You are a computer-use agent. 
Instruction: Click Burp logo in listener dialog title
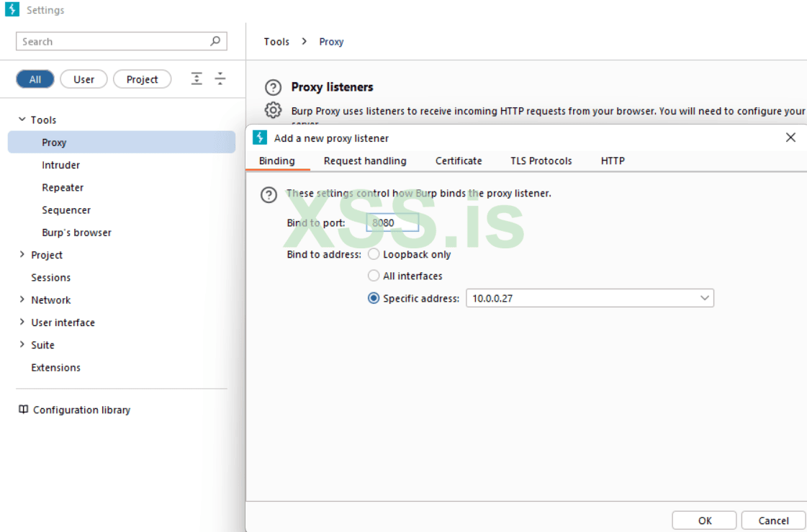(260, 137)
